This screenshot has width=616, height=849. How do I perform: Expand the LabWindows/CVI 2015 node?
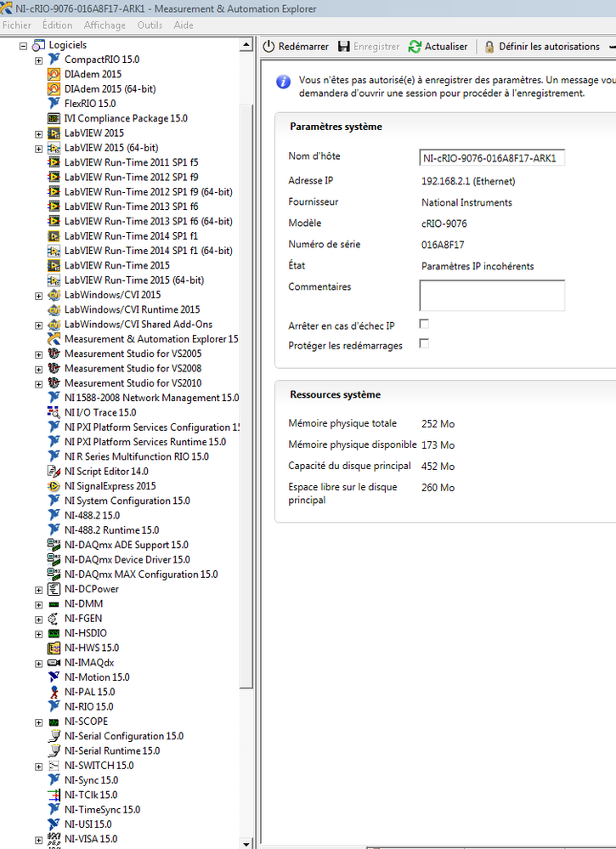38,297
